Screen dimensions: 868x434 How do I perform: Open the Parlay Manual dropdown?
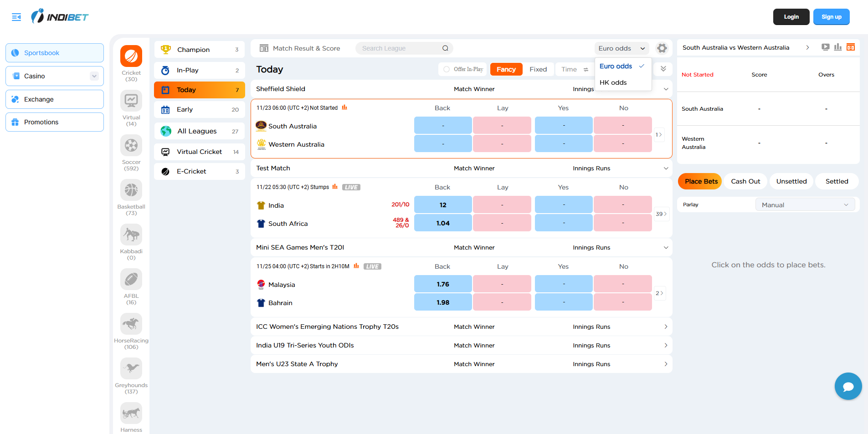pyautogui.click(x=805, y=205)
